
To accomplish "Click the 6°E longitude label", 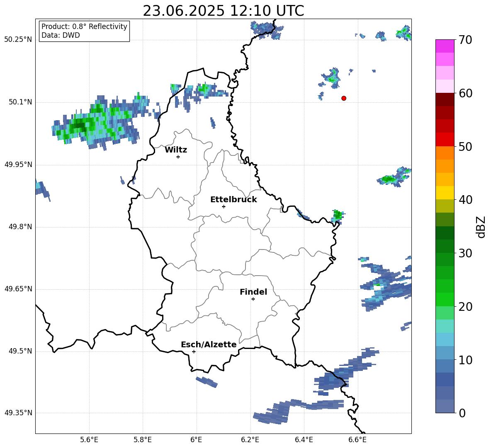I will tap(196, 440).
